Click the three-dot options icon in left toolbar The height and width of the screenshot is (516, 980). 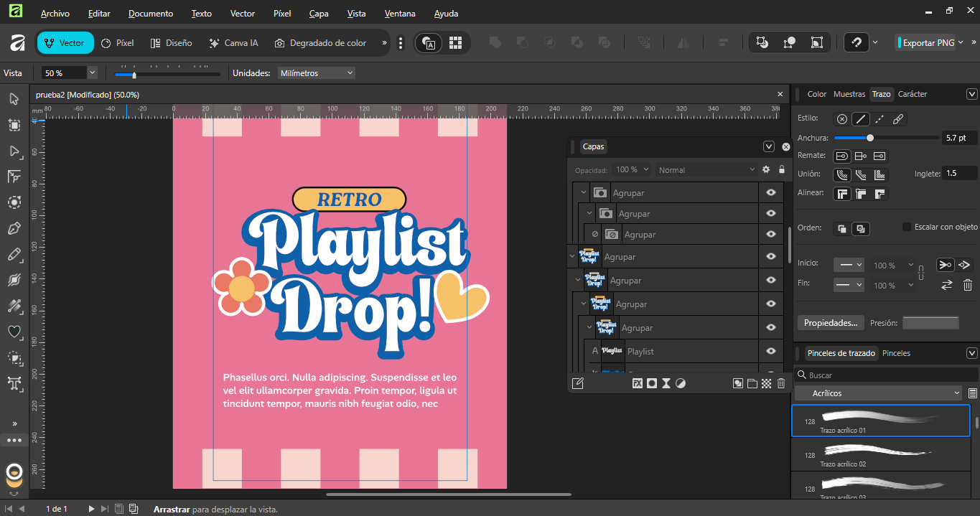(14, 439)
